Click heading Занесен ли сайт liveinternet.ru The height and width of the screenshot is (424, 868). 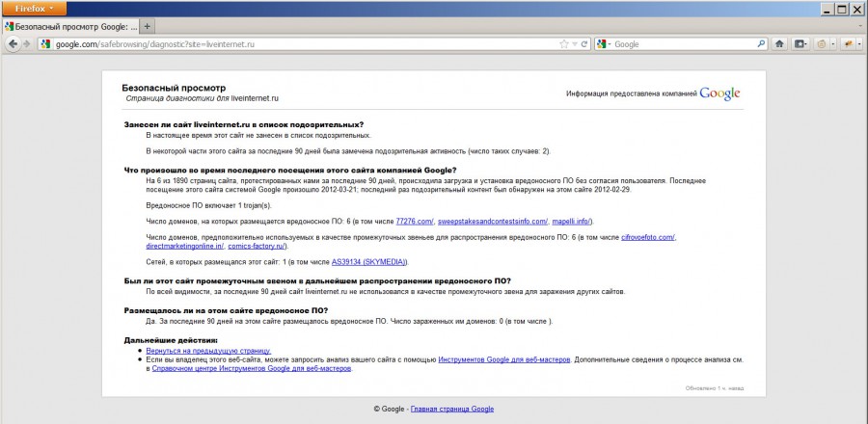pos(244,124)
